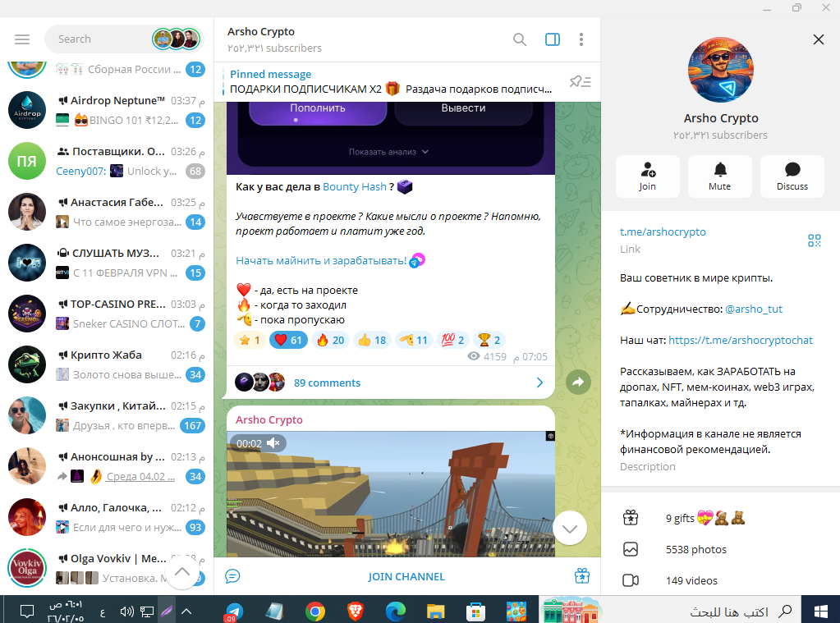Screen dimensions: 840x623
Task: Toggle the right info sidebar panel
Action: tap(553, 39)
